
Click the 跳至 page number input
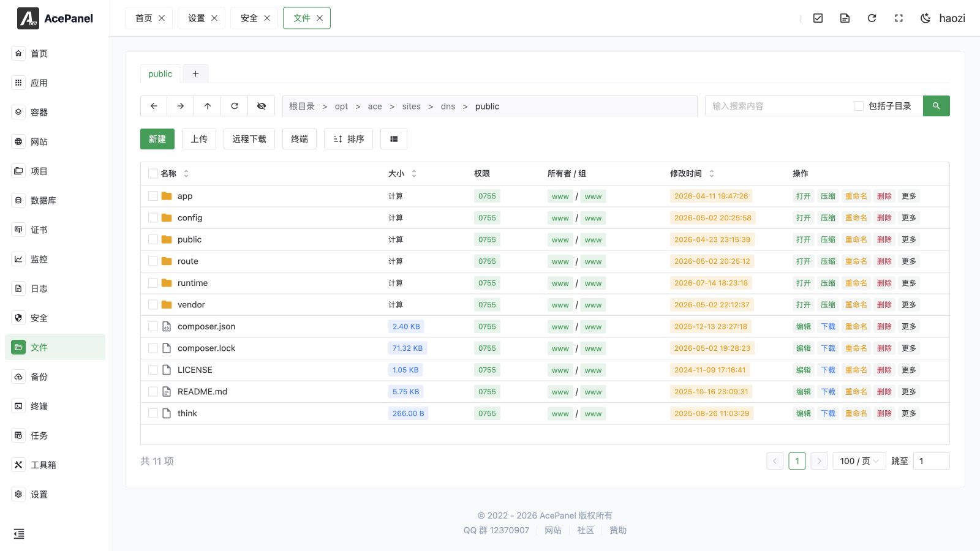(931, 461)
